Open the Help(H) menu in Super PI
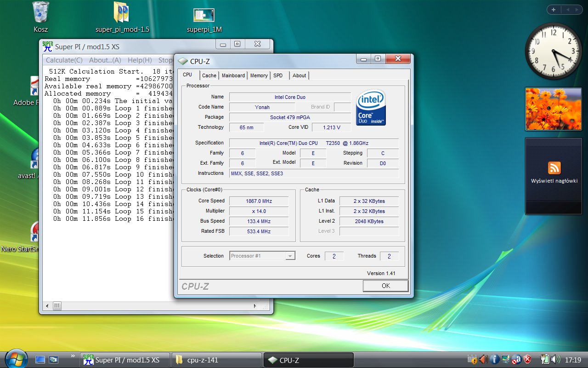588x368 pixels. tap(140, 60)
